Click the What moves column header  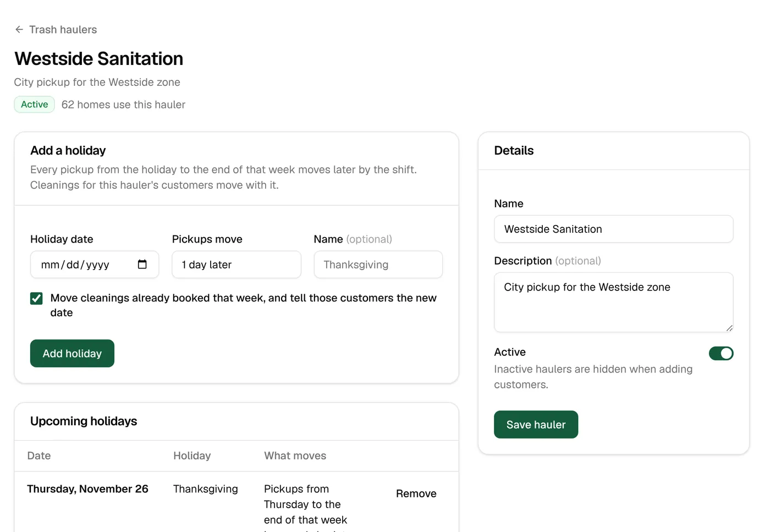tap(295, 456)
